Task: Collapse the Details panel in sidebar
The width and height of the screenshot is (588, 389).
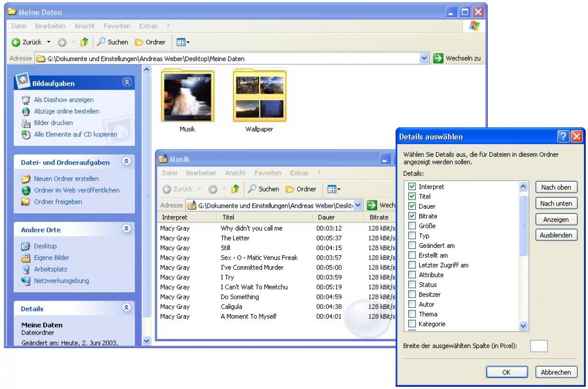Action: tap(127, 308)
